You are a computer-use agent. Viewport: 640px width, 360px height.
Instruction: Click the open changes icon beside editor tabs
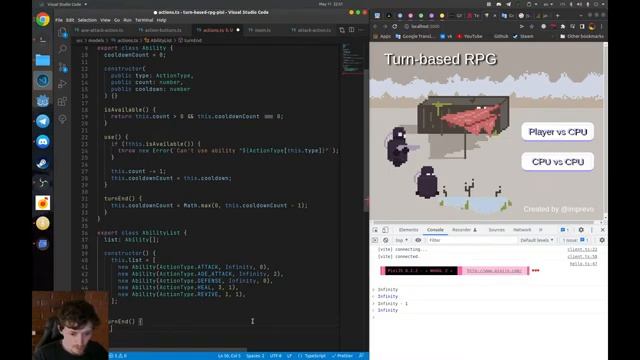tap(342, 30)
